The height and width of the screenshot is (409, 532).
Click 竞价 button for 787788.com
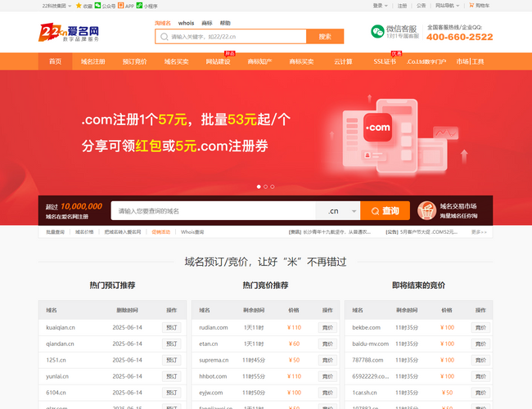click(480, 360)
